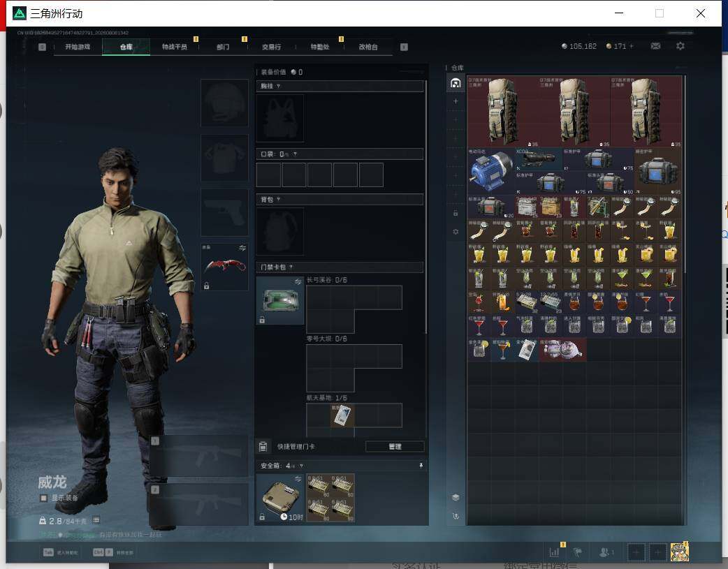Click the 装备价值 equipment value label

(x=274, y=72)
